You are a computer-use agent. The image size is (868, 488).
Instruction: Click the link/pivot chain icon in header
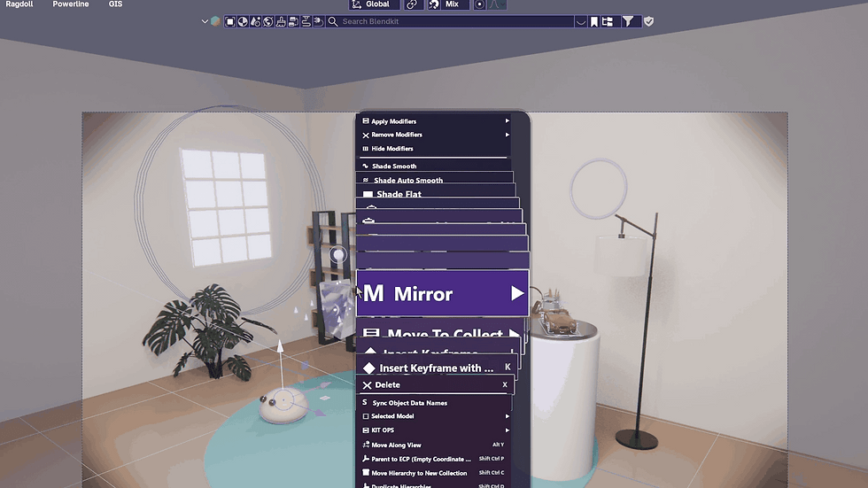pyautogui.click(x=412, y=4)
